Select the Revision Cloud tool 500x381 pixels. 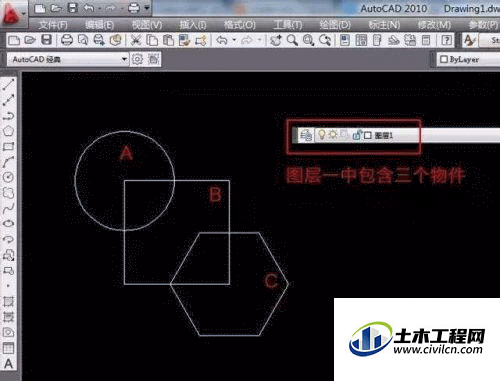[x=8, y=193]
